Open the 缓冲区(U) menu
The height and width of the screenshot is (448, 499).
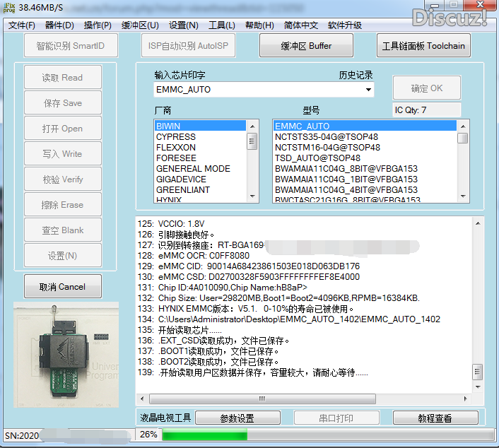pos(140,25)
